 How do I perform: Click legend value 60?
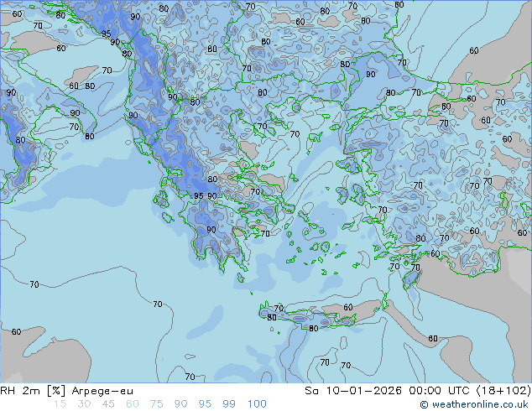[x=133, y=404]
